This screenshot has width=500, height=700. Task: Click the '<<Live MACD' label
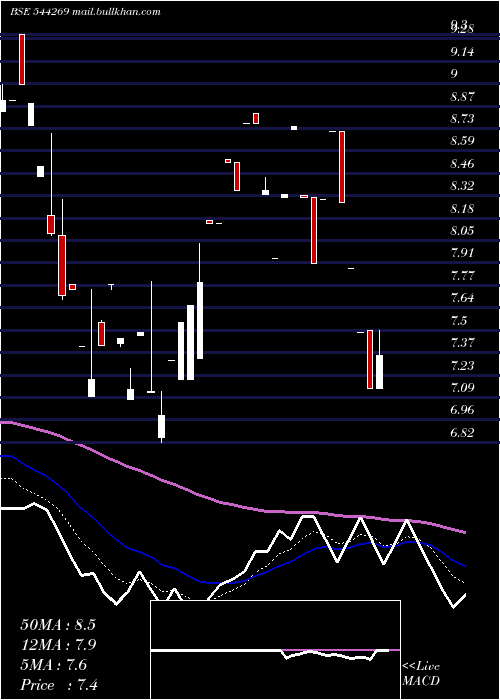(x=421, y=673)
